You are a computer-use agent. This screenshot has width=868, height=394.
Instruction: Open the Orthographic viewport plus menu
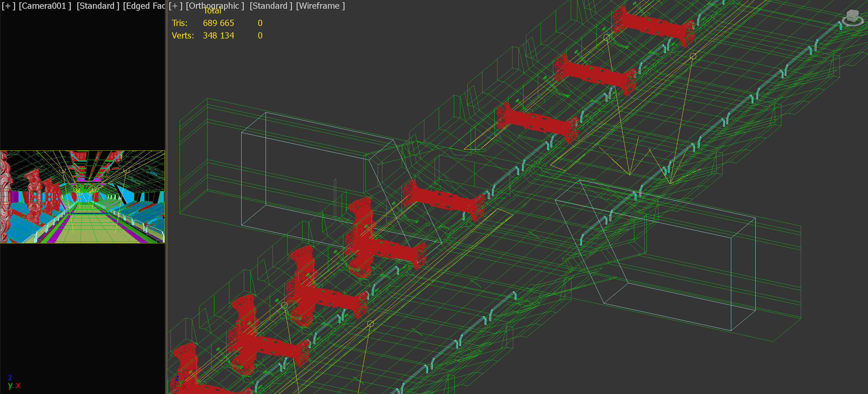(175, 6)
